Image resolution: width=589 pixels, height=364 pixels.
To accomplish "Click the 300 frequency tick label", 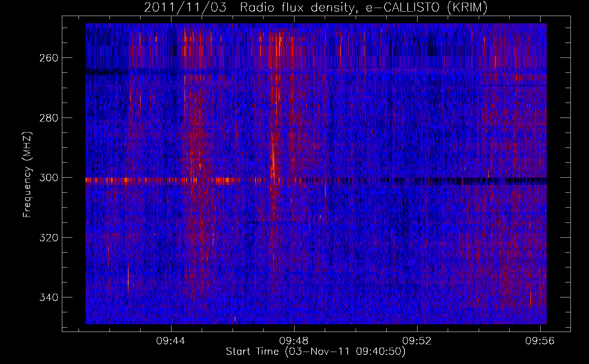I will (x=49, y=178).
